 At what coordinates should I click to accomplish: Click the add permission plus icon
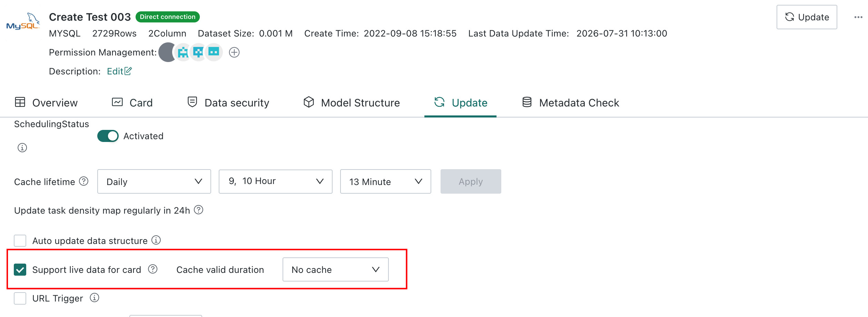234,52
